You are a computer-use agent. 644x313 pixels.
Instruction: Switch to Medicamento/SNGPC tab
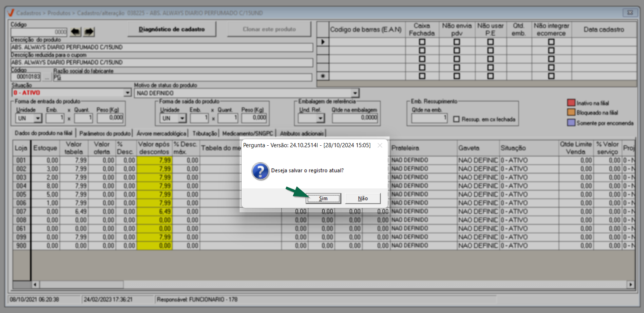(x=248, y=133)
